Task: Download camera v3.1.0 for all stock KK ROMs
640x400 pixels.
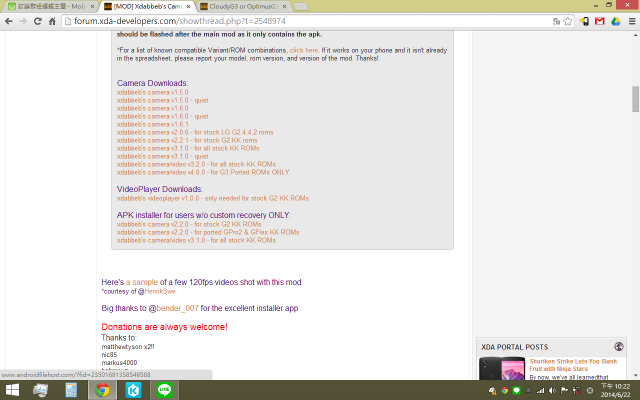Action: click(188, 148)
